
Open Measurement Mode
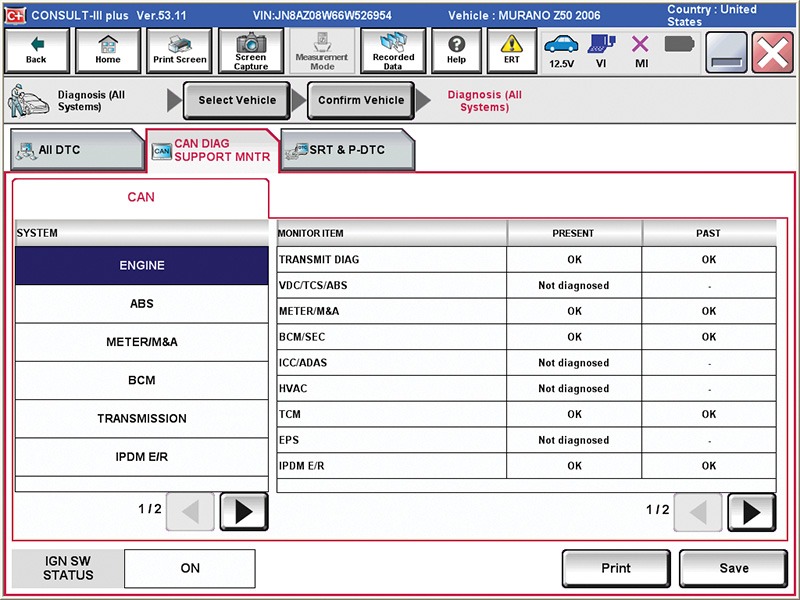click(322, 51)
